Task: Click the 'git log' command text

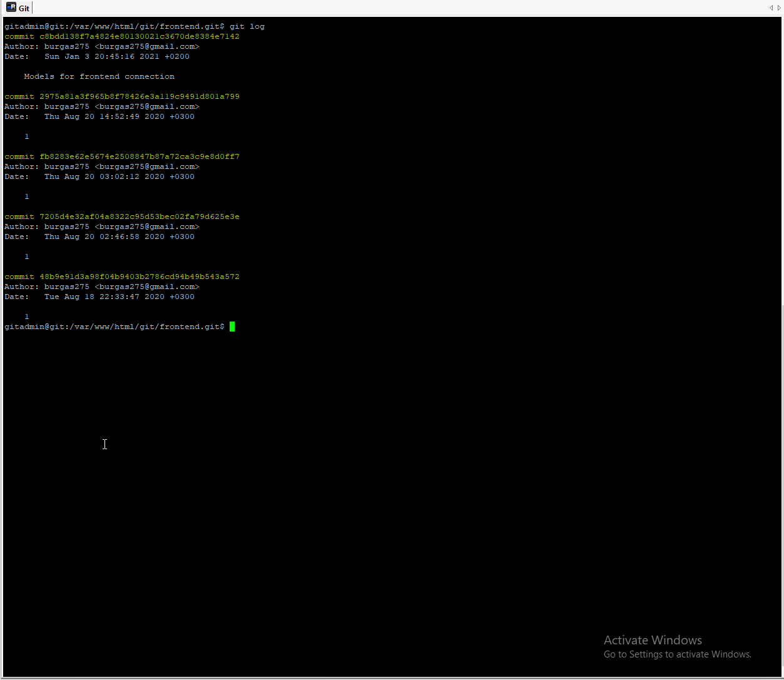Action: click(247, 26)
